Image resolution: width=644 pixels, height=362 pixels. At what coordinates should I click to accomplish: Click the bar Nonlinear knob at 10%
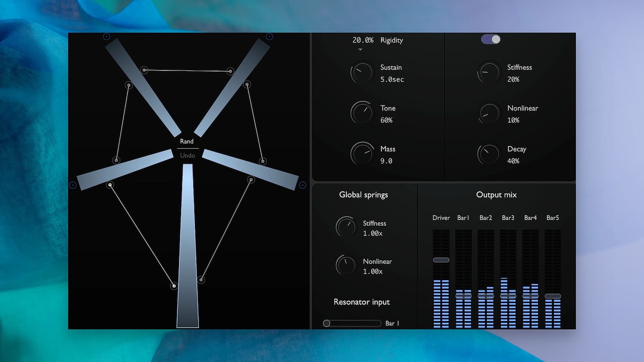(x=489, y=113)
